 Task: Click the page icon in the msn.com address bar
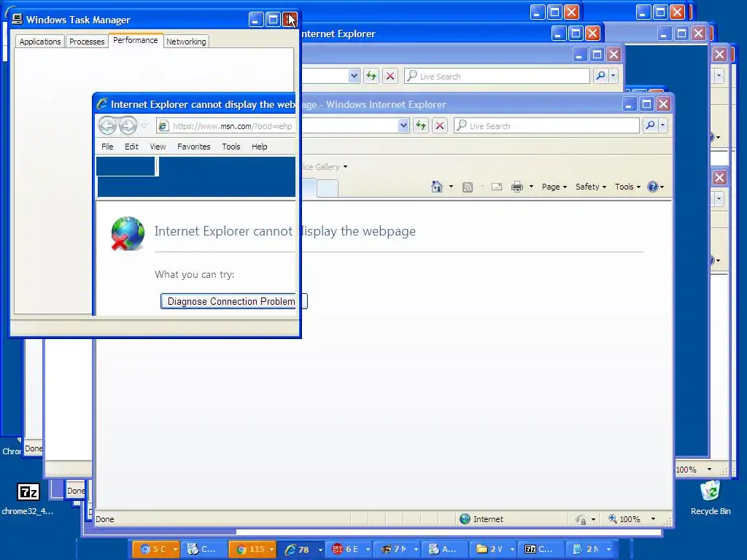tap(163, 125)
